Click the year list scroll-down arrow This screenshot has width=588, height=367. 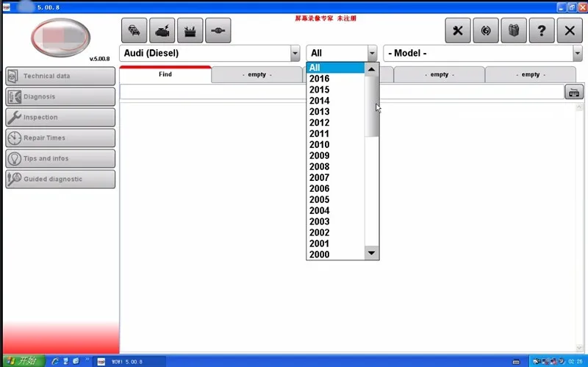371,253
